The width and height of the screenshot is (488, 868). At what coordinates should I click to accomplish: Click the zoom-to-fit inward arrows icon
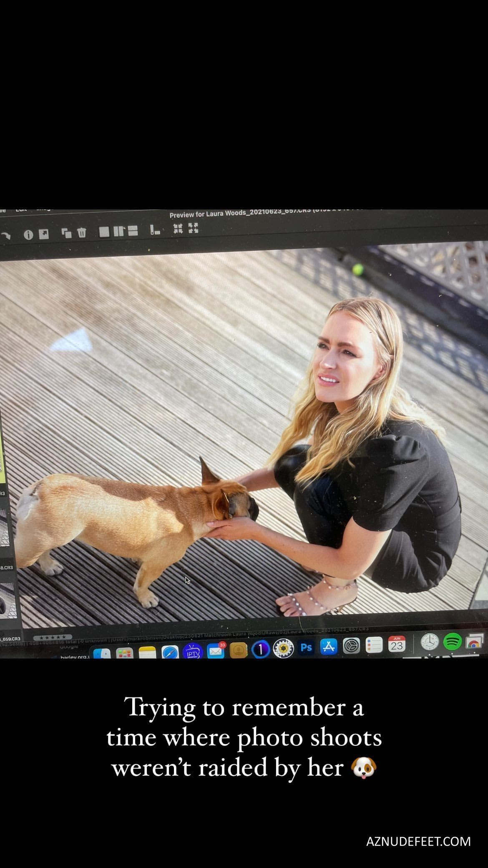pos(178,228)
